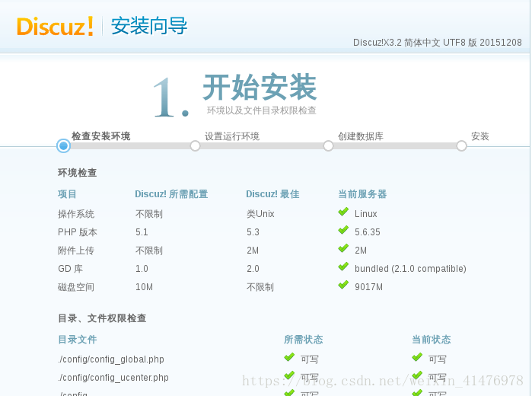The height and width of the screenshot is (396, 532).
Task: Click the 操作系统 row label
Action: click(76, 214)
